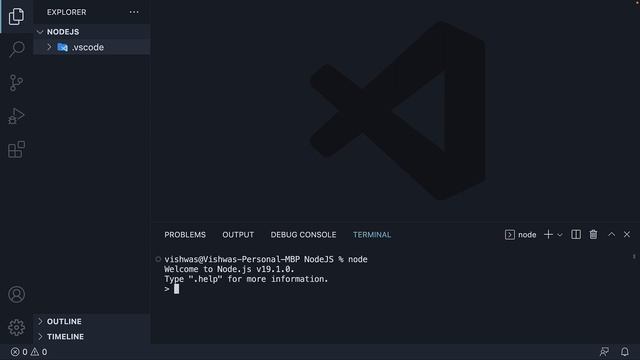Viewport: 640px width, 360px height.
Task: Create a new terminal with plus icon
Action: [x=548, y=234]
